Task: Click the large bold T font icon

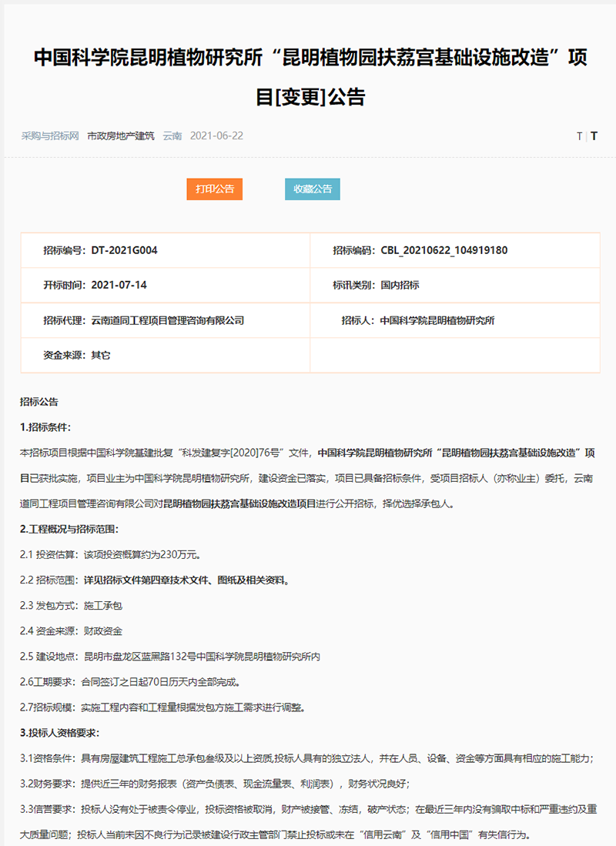Action: pos(594,136)
